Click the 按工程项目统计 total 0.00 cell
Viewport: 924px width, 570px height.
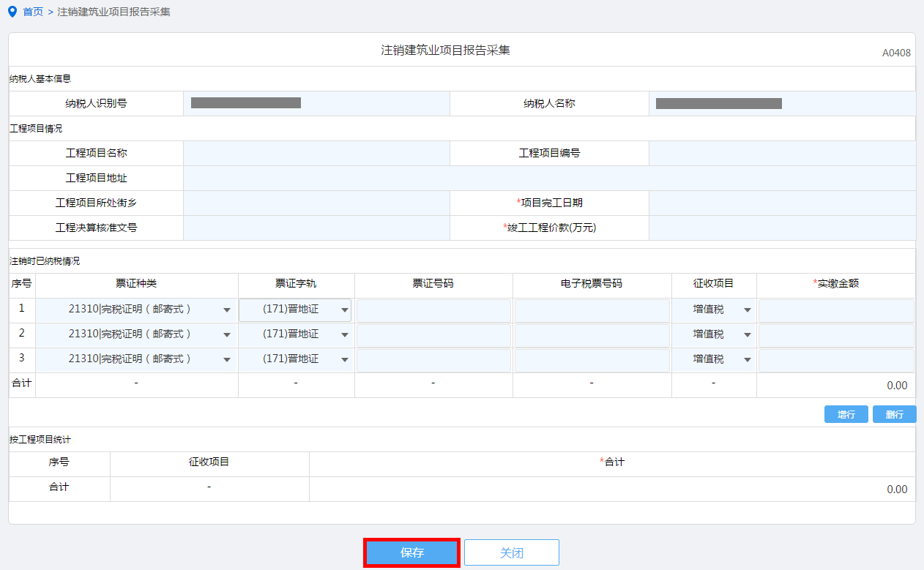[612, 490]
